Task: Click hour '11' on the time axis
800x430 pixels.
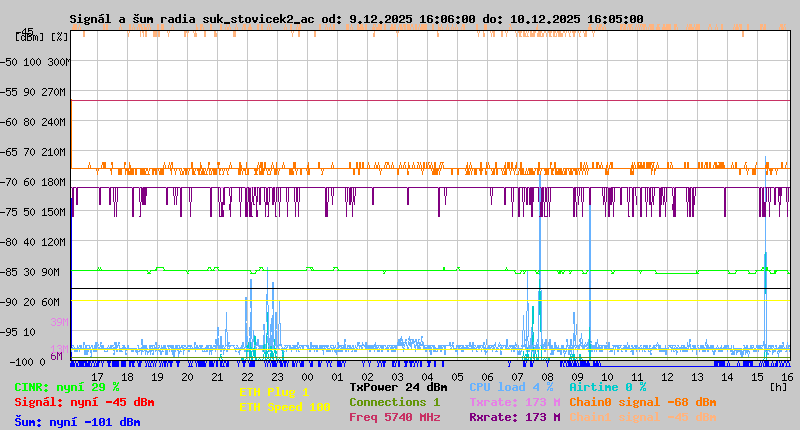Action: click(637, 377)
